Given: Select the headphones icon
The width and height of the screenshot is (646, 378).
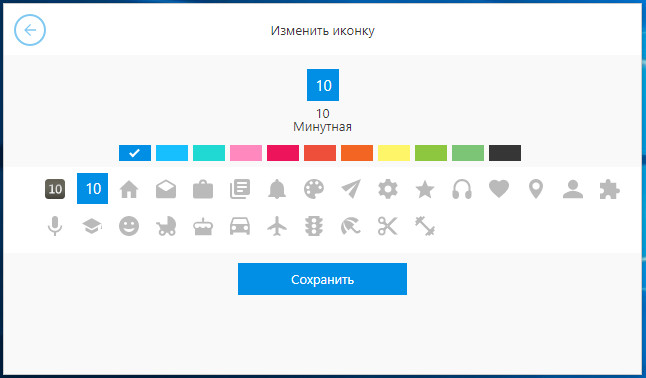Looking at the screenshot, I should 462,190.
